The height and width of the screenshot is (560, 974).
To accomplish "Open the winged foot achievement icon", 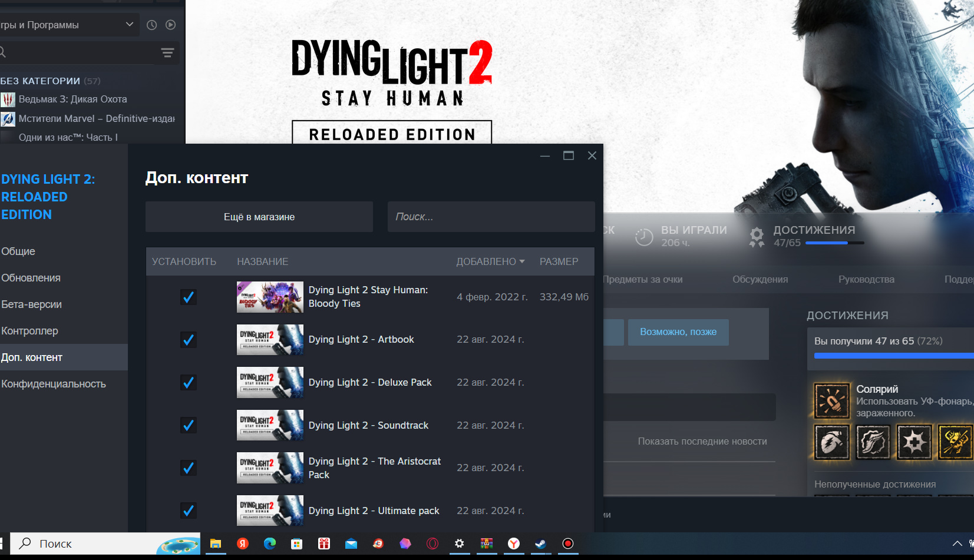I will click(873, 442).
